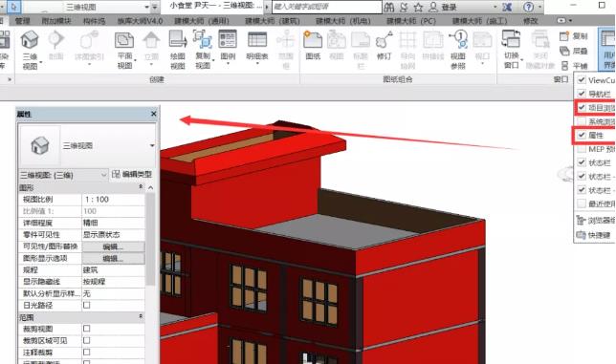616x364 pixels.
Task: Click the 编辑类型 edit type button
Action: [132, 174]
